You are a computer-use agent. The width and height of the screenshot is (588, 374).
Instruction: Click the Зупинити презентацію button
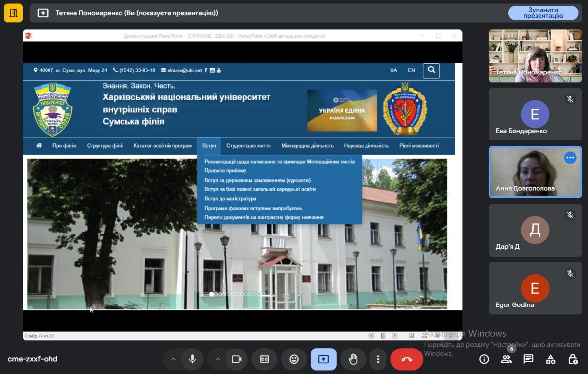pos(543,13)
